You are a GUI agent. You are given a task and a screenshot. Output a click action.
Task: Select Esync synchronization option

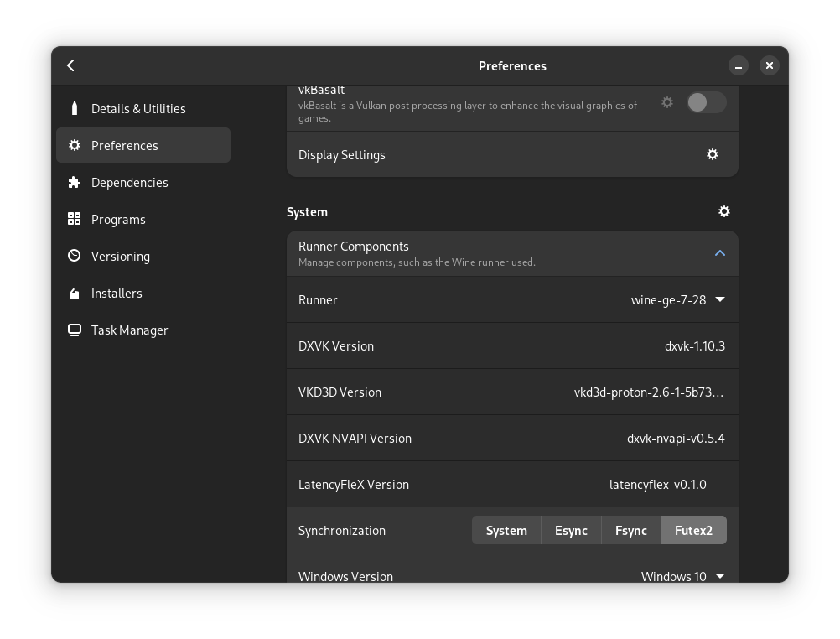point(571,531)
